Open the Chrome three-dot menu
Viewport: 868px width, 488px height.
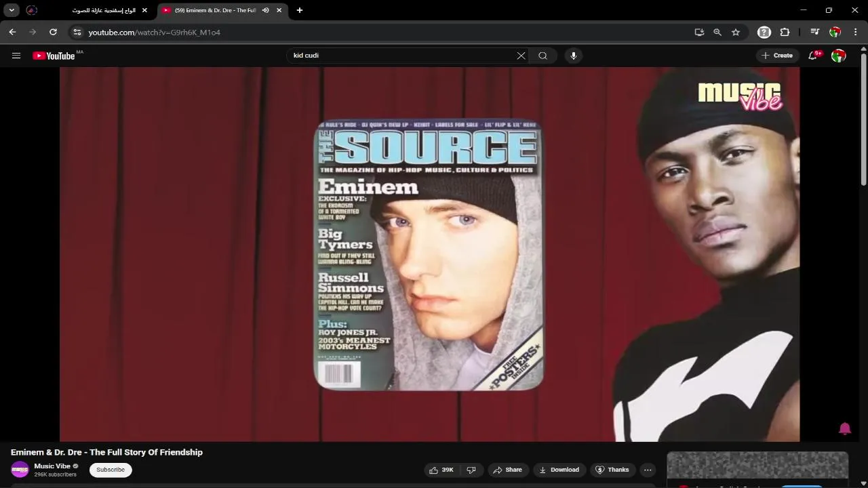[856, 32]
